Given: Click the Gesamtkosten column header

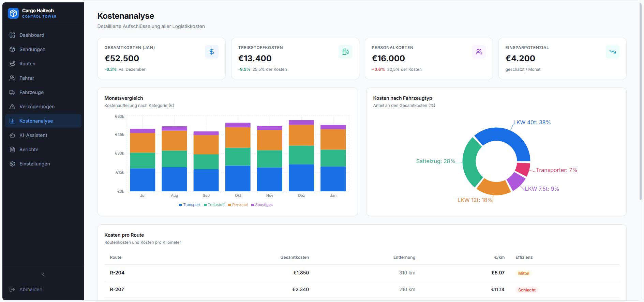Looking at the screenshot, I should point(295,257).
